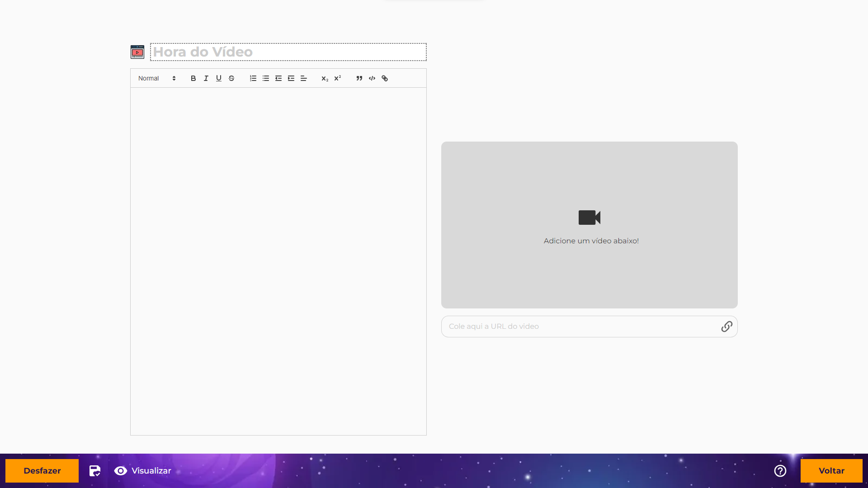Viewport: 868px width, 488px height.
Task: Open the text alignment picker
Action: tap(304, 78)
